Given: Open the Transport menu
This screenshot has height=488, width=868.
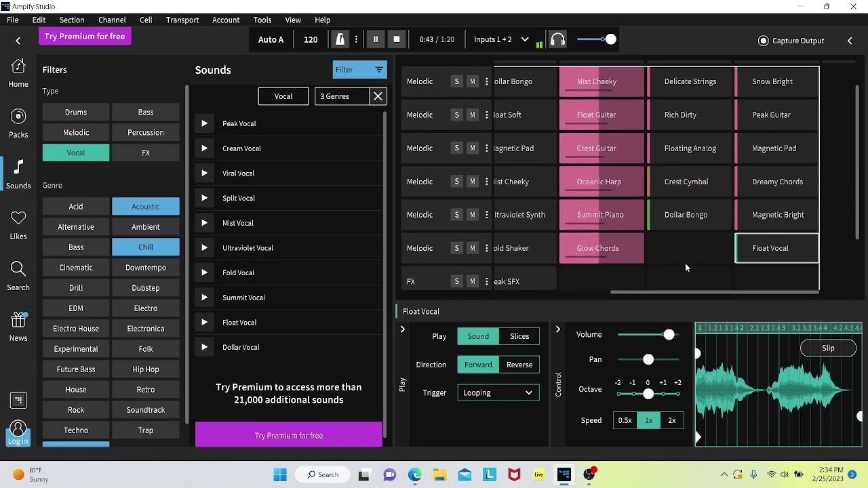Looking at the screenshot, I should (x=182, y=20).
